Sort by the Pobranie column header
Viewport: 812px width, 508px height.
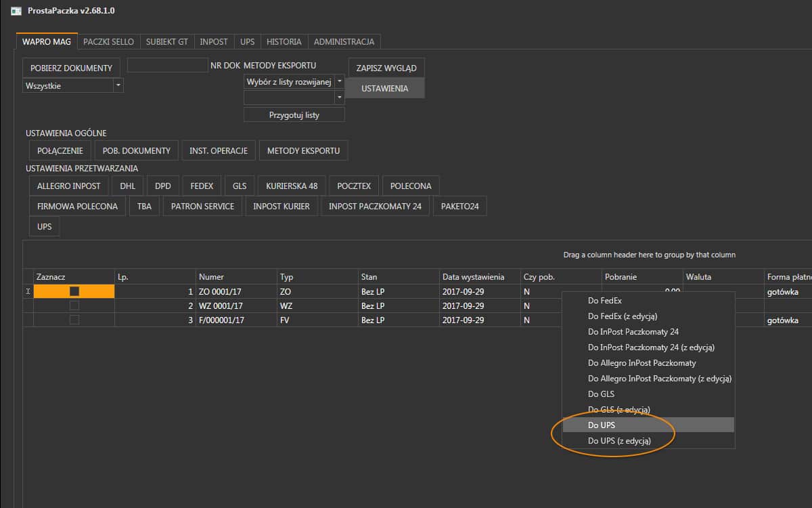click(642, 276)
